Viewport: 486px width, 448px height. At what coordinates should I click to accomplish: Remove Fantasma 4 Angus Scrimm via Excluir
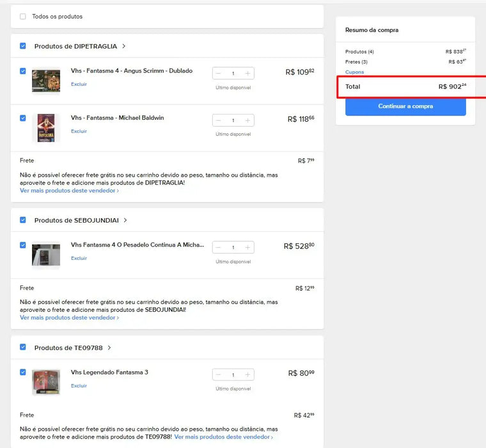(79, 84)
